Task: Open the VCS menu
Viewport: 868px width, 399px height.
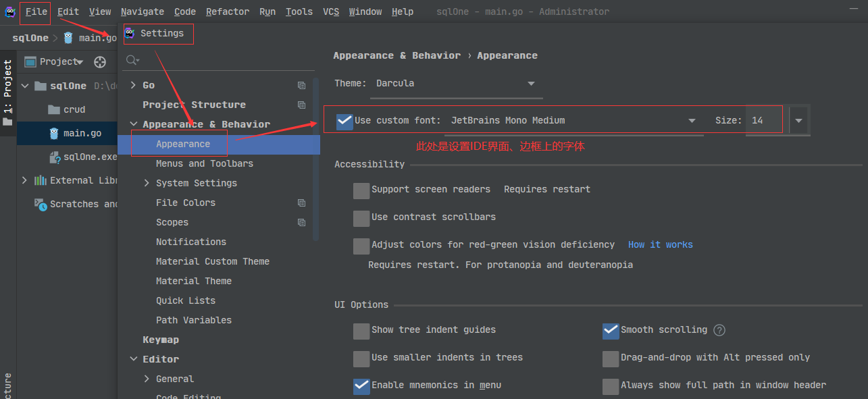Action: point(331,11)
